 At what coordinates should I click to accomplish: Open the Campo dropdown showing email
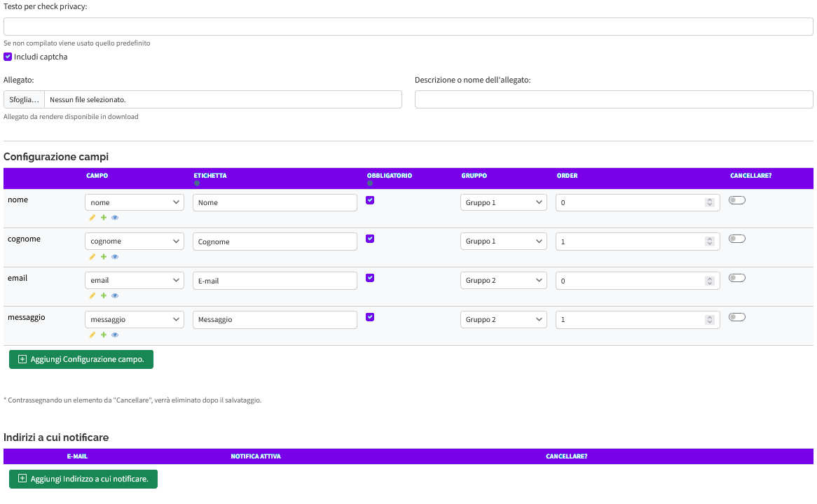[135, 280]
